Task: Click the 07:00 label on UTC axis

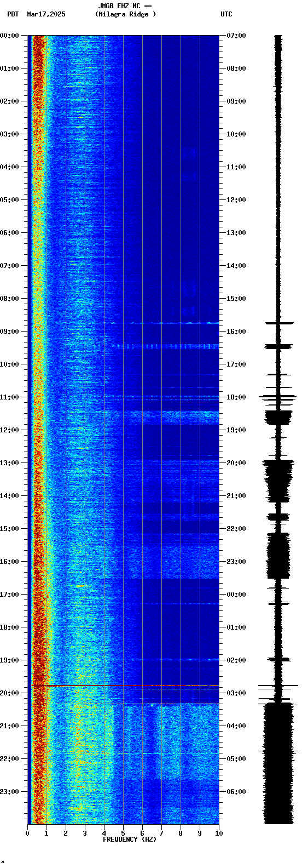Action: [x=236, y=36]
